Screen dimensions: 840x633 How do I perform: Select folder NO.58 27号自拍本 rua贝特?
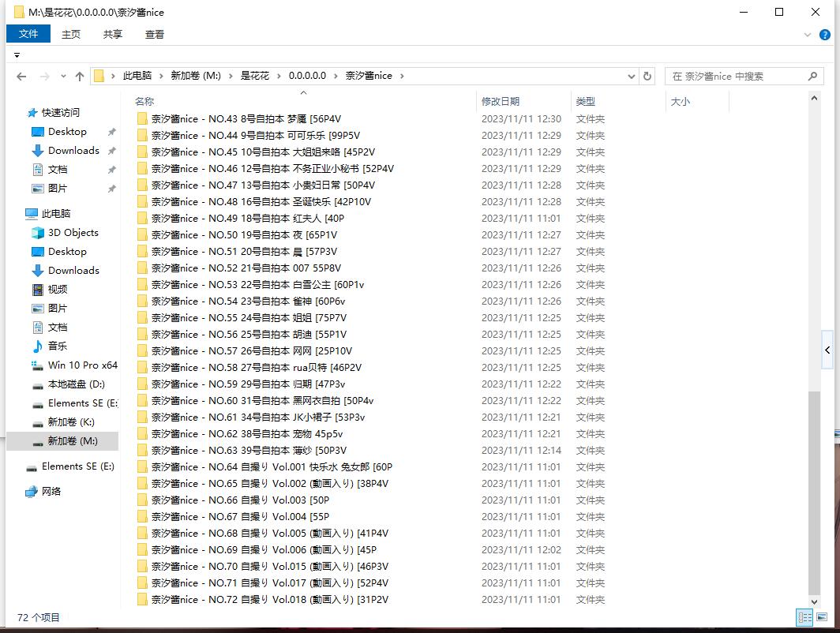[x=256, y=367]
